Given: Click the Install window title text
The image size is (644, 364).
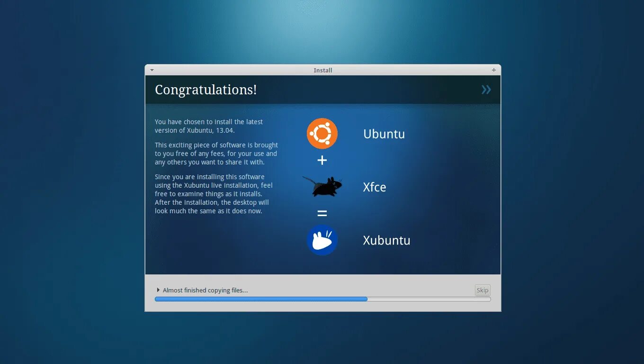Looking at the screenshot, I should pos(323,70).
